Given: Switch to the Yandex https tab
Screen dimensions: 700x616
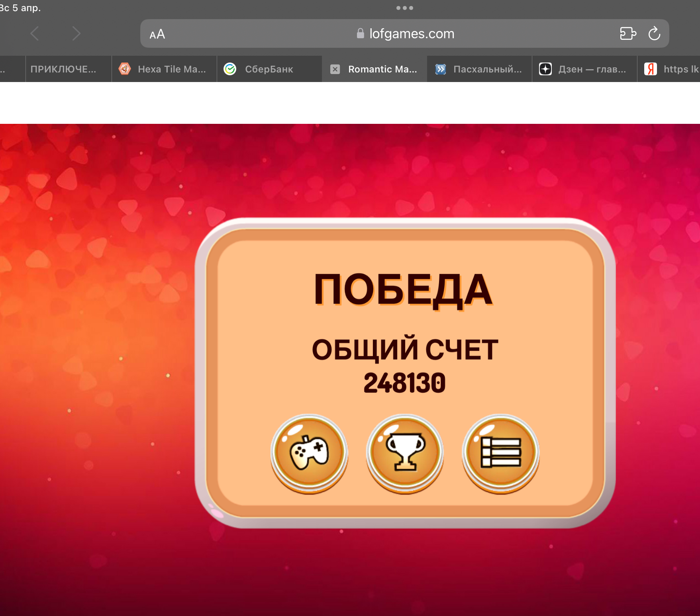Looking at the screenshot, I should click(x=669, y=69).
